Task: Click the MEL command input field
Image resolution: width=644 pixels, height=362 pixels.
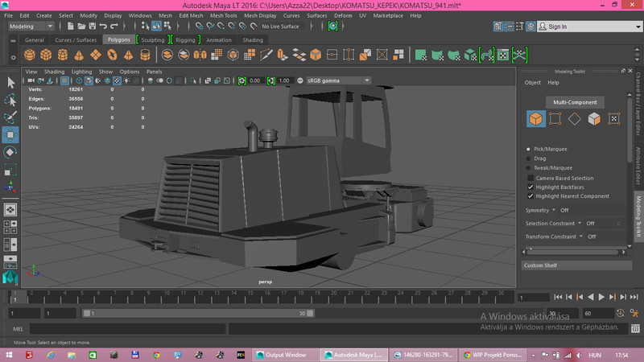Action: point(128,329)
